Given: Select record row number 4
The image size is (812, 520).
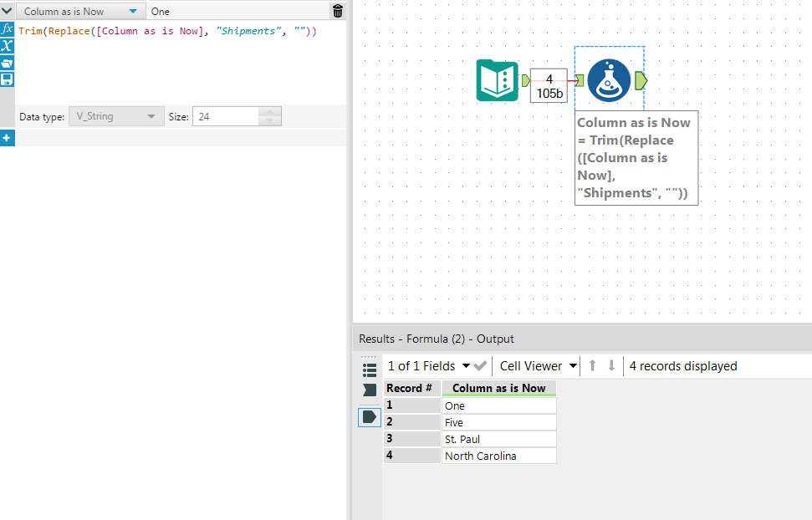Looking at the screenshot, I should click(412, 456).
